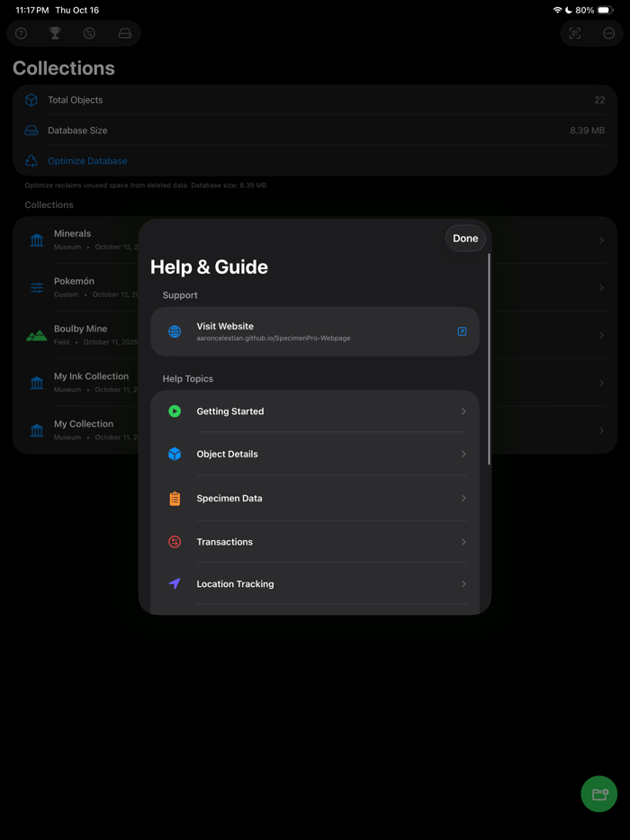This screenshot has height=840, width=630.
Task: Tap the green add collection floating button
Action: pyautogui.click(x=598, y=794)
